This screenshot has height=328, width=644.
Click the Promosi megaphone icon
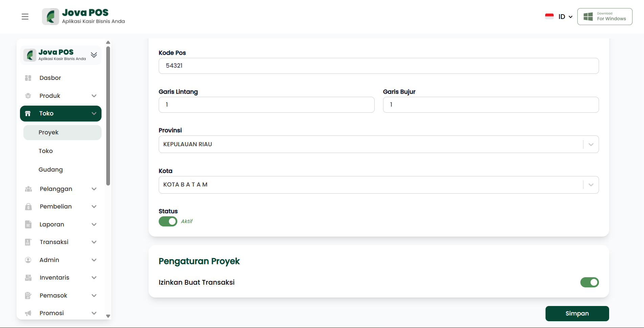[x=28, y=313]
